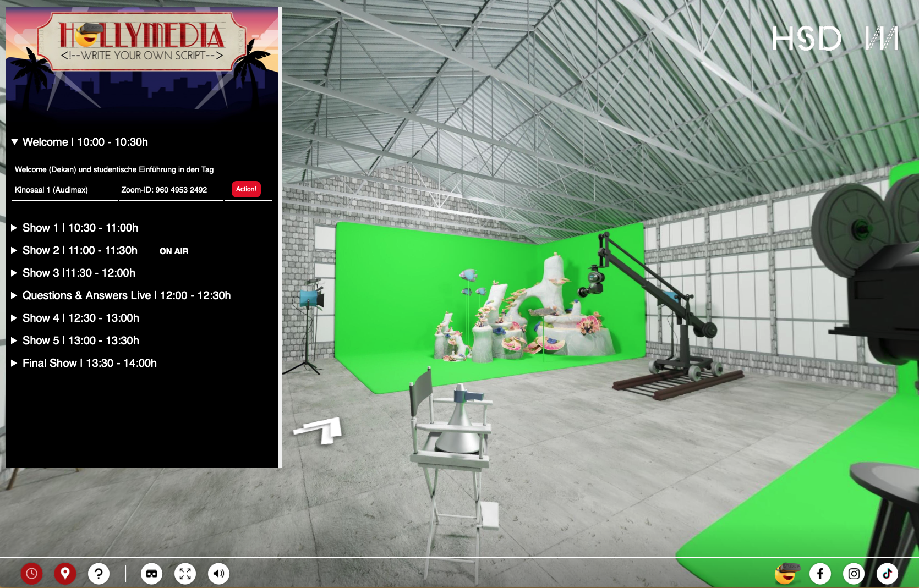Image resolution: width=919 pixels, height=588 pixels.
Task: Open the schedule clock icon
Action: (x=31, y=574)
